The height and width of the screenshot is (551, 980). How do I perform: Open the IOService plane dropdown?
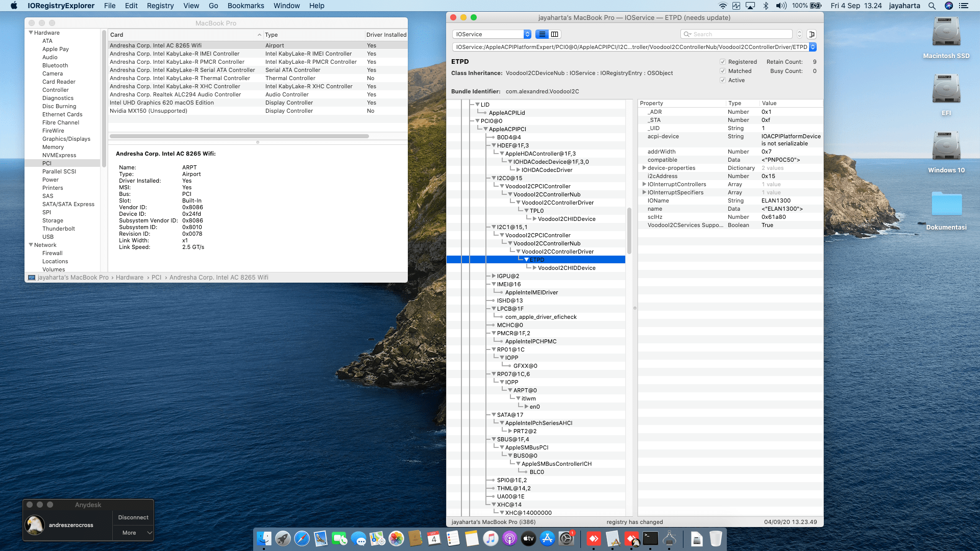point(492,34)
